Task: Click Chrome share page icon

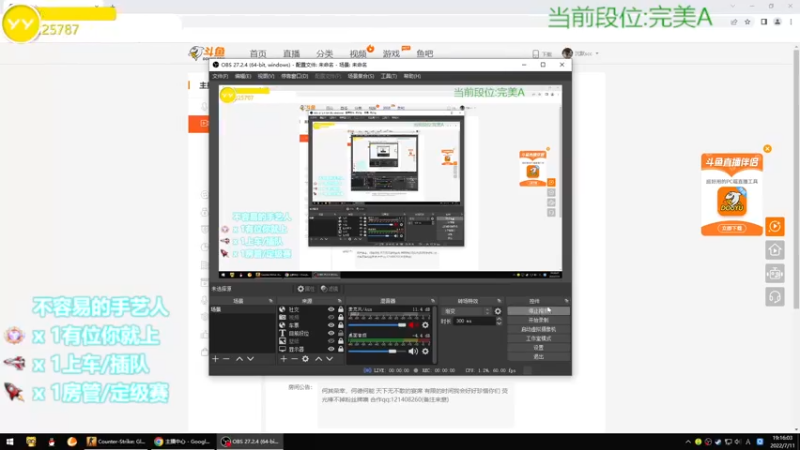Action: pyautogui.click(x=734, y=22)
